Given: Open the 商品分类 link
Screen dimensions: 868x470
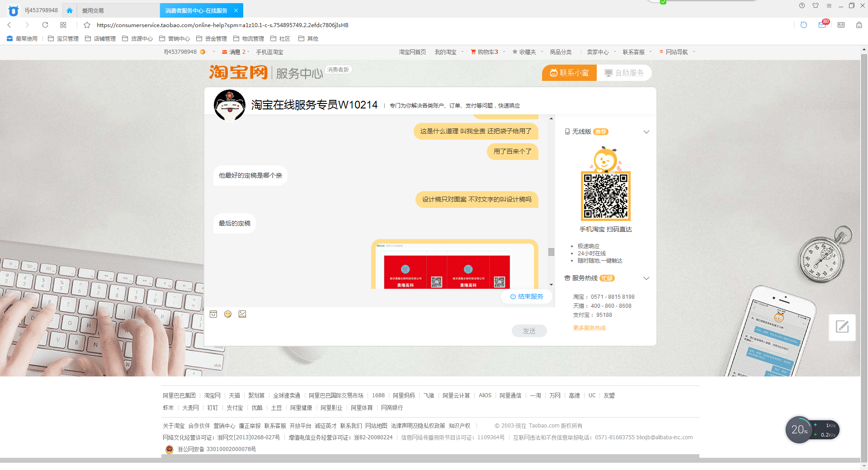Looking at the screenshot, I should point(561,52).
